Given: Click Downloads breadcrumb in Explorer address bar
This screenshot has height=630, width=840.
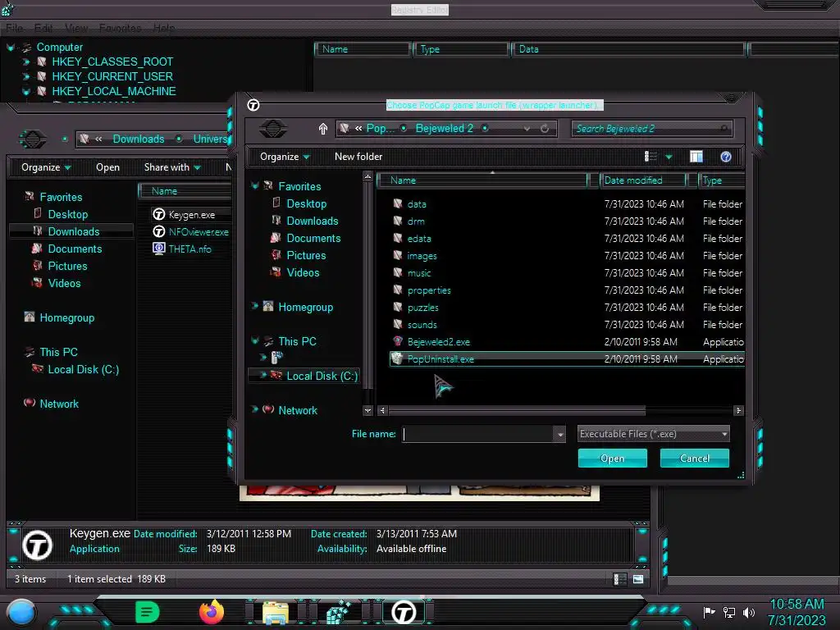Looking at the screenshot, I should tap(138, 139).
